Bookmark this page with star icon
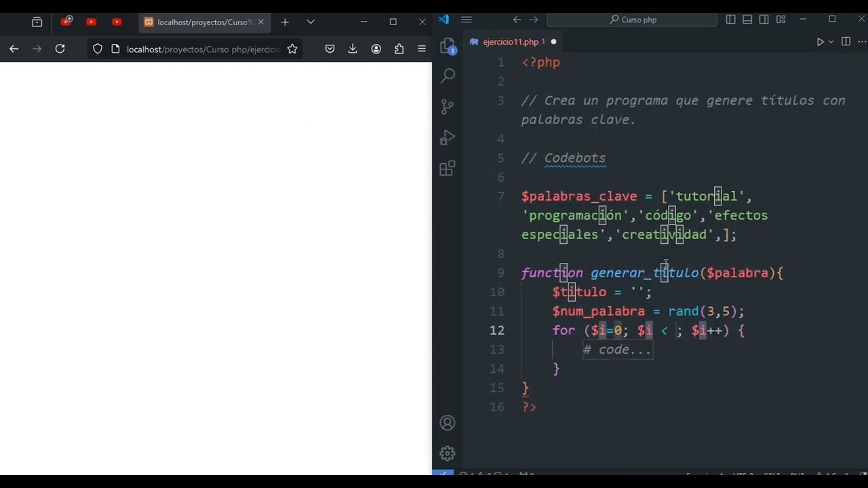Viewport: 868px width, 488px height. click(292, 49)
